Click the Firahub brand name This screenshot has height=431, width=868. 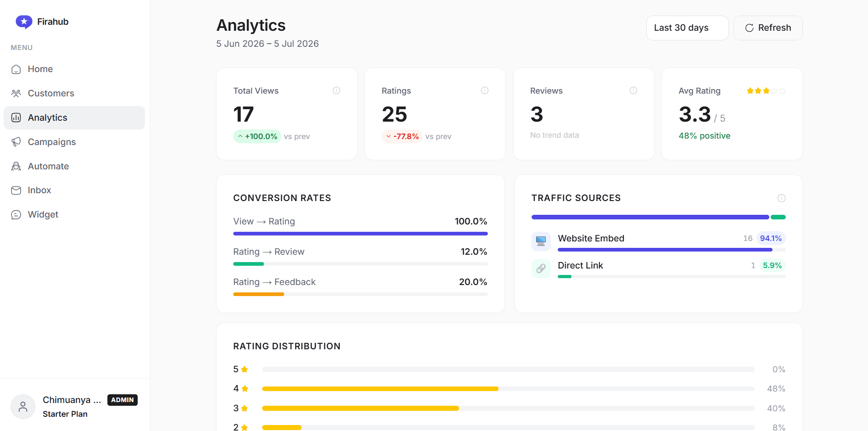point(53,22)
